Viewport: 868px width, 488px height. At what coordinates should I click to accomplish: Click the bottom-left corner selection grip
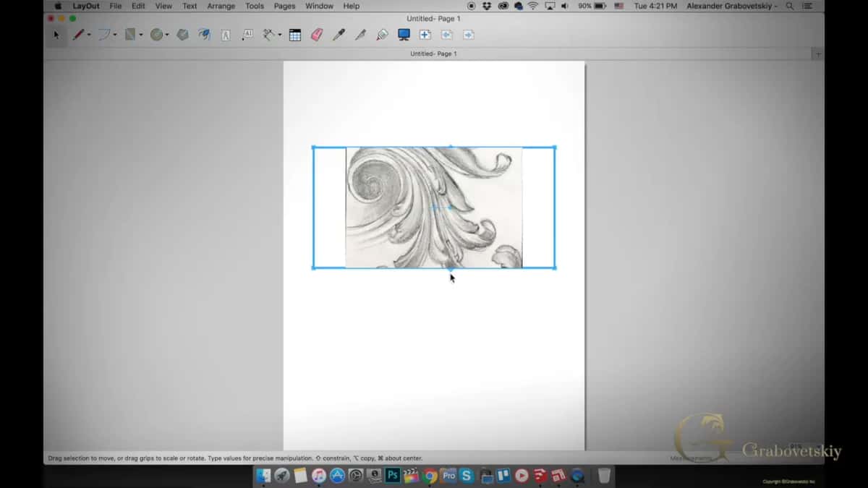point(313,268)
